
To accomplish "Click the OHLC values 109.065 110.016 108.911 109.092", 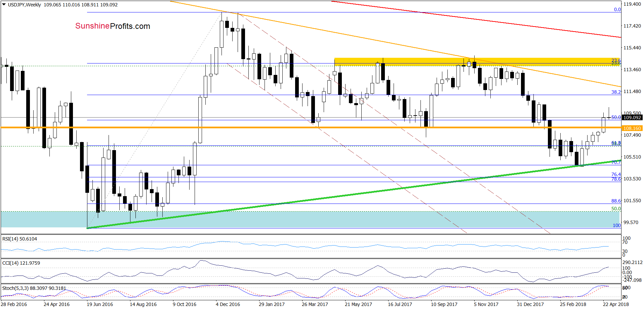I will 81,5.
